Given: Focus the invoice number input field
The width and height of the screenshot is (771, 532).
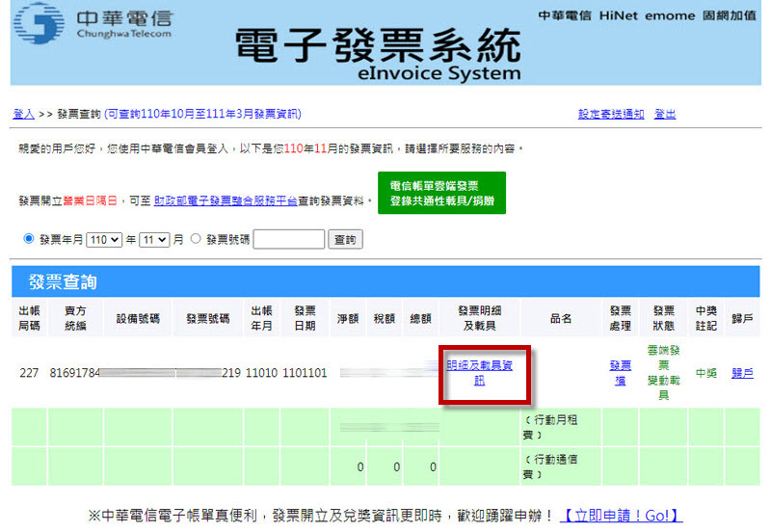Looking at the screenshot, I should pos(288,239).
